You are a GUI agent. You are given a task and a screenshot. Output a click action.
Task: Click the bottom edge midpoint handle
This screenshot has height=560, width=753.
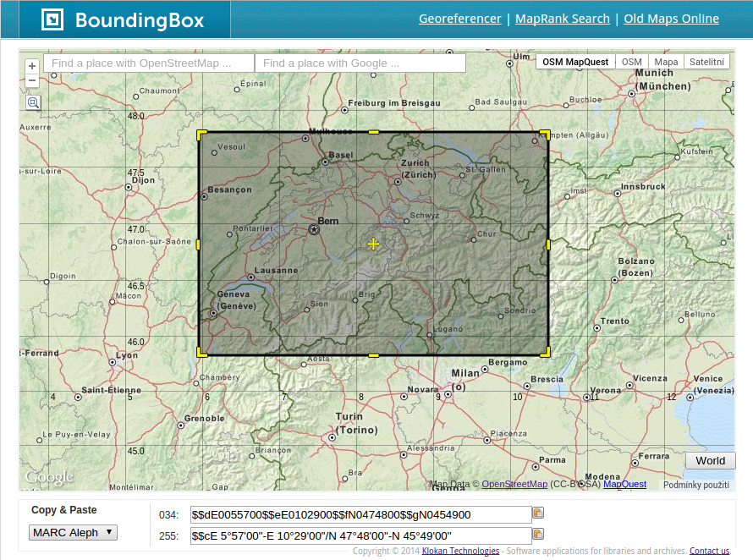point(373,355)
